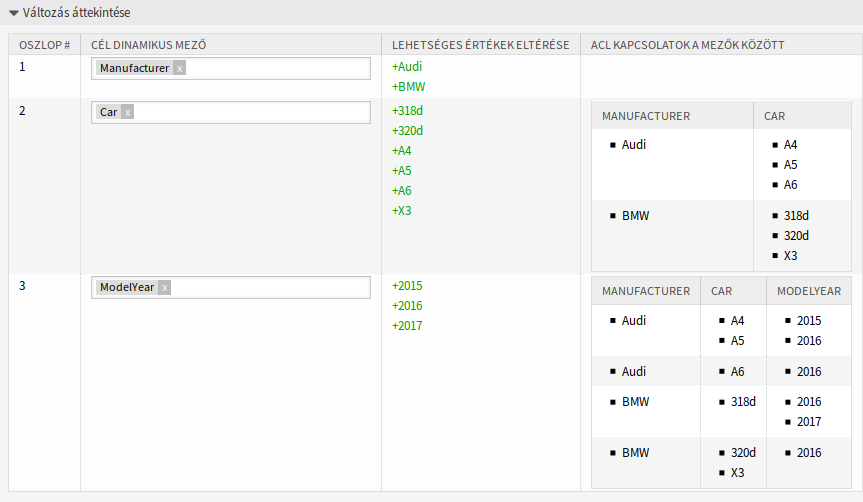
Task: Click the ACL KAPCSOLATOK A MEZŐK KÖZÖTT header
Action: click(687, 45)
